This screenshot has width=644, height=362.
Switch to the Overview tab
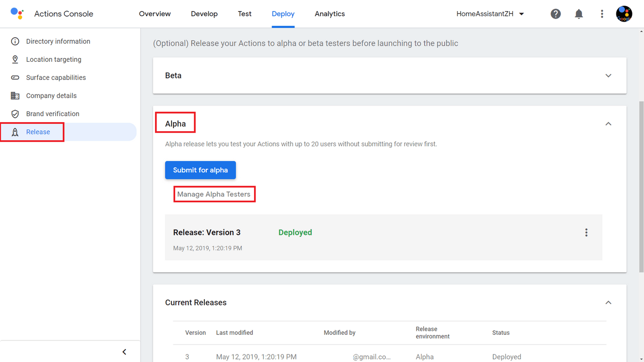pyautogui.click(x=155, y=14)
